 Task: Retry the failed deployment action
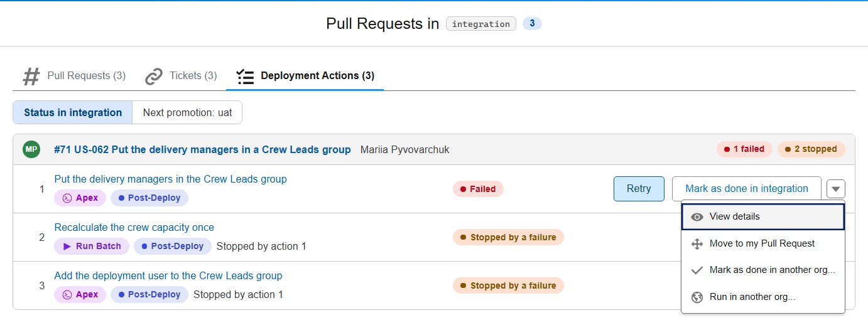pyautogui.click(x=639, y=189)
